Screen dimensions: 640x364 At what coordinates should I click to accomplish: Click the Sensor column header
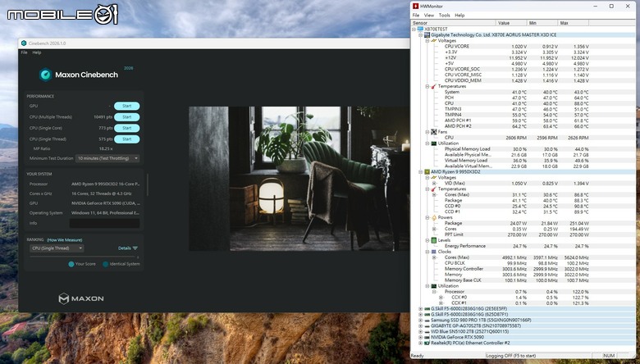click(x=454, y=23)
